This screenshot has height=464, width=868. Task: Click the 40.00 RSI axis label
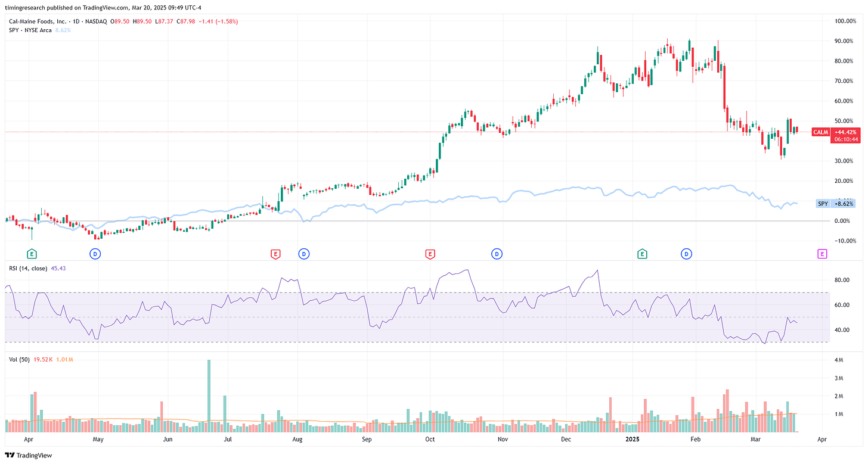[x=842, y=330]
